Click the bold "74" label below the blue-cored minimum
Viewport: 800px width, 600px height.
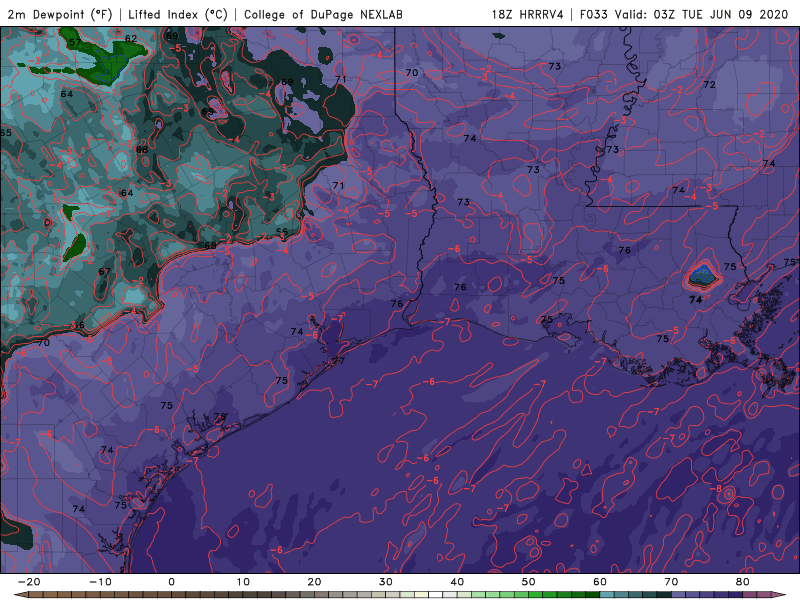point(695,300)
